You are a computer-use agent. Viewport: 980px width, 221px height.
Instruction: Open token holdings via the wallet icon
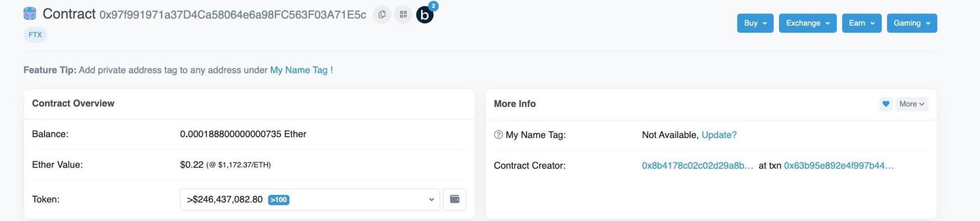[x=454, y=199]
